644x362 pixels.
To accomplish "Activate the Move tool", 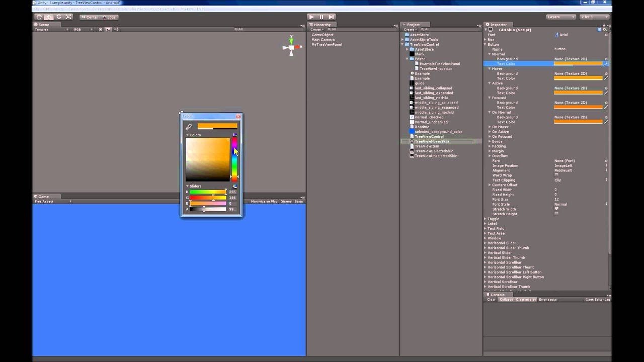I will (x=49, y=17).
